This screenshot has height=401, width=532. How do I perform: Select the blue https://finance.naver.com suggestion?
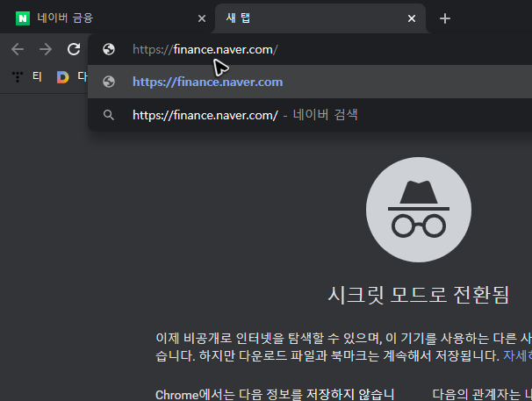[310, 82]
